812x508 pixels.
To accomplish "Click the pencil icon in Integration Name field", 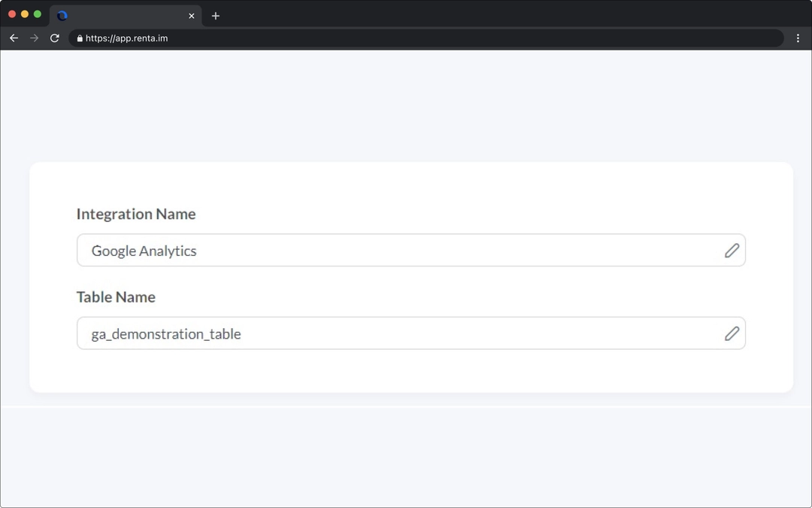I will point(732,251).
